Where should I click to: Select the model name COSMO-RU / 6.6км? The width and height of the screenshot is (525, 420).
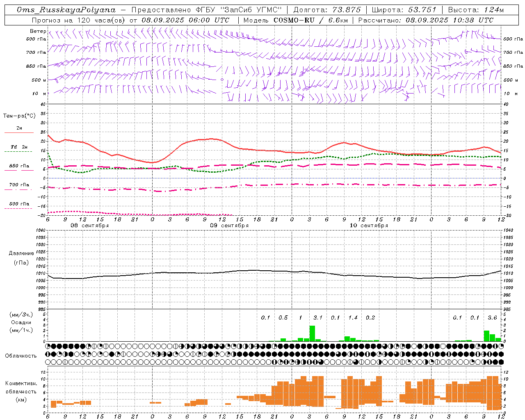point(310,20)
